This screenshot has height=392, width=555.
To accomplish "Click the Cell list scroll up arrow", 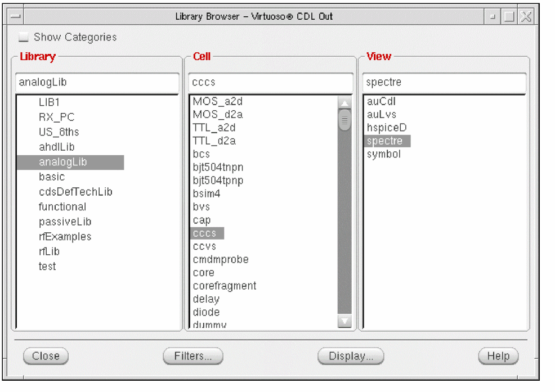I will click(344, 103).
